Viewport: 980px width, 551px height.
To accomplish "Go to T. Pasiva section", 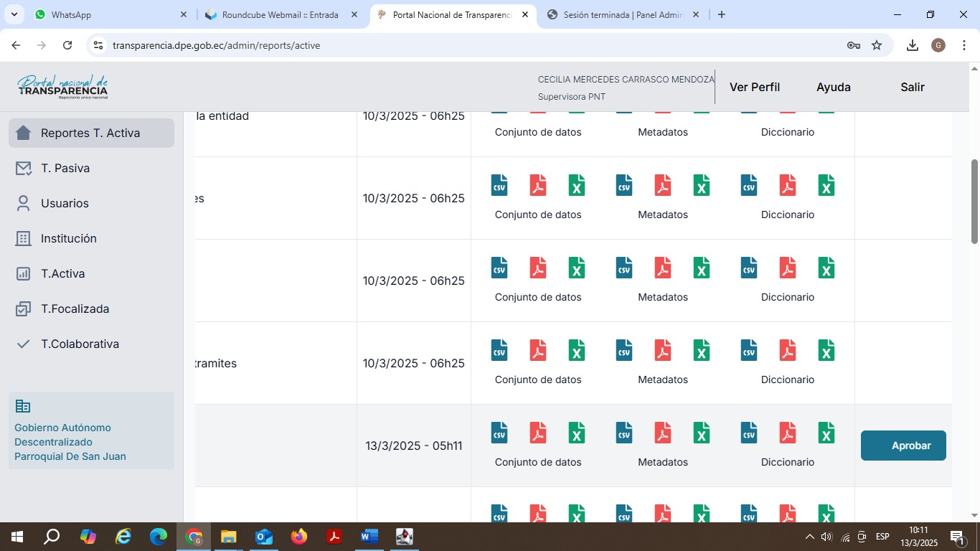I will point(65,168).
